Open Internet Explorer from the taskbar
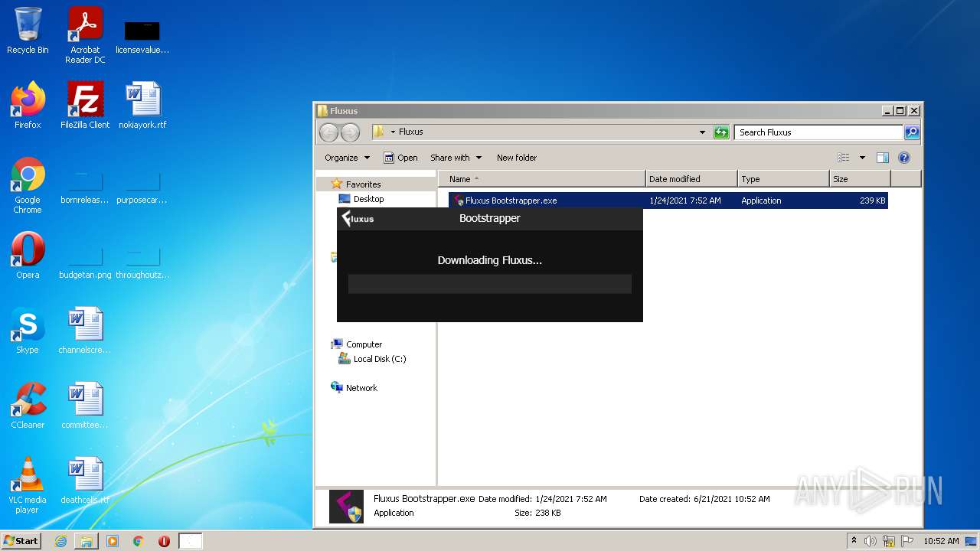 (x=60, y=541)
